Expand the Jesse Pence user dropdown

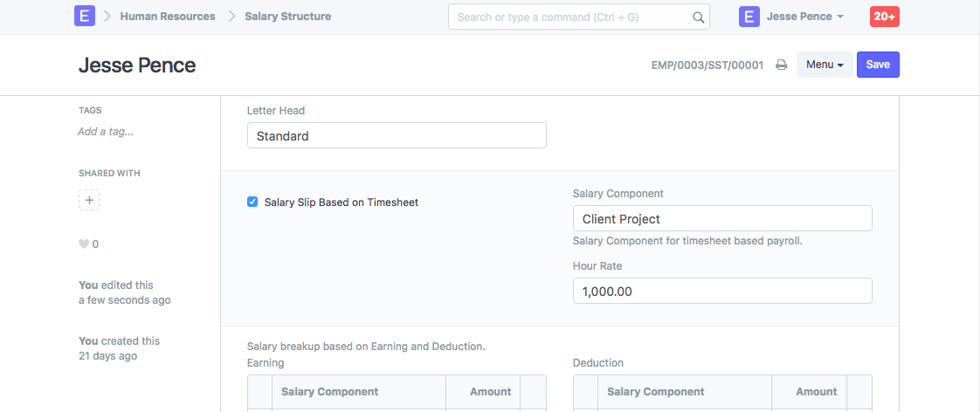point(804,17)
